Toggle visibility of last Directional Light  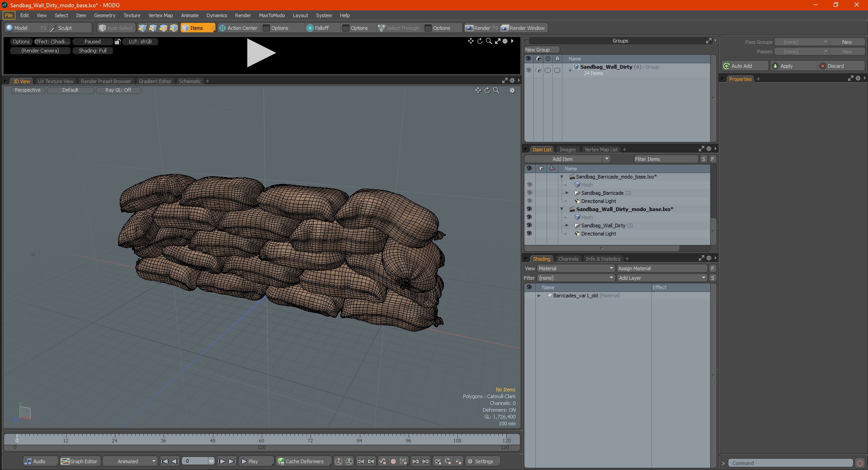529,234
